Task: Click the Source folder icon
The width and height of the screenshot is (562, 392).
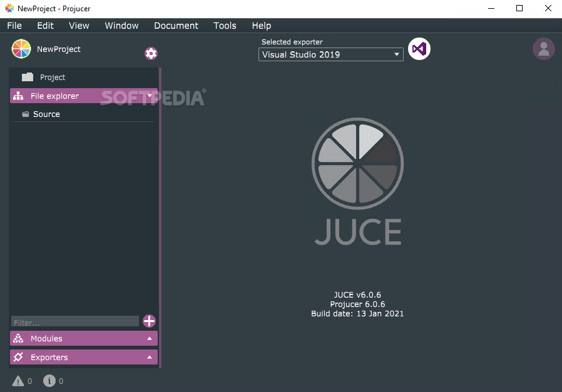Action: [x=25, y=114]
